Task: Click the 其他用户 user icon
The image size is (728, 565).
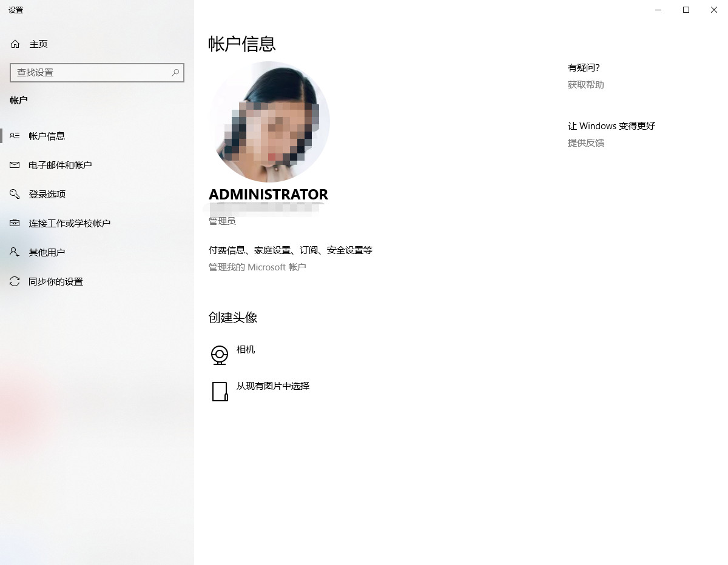Action: point(15,252)
